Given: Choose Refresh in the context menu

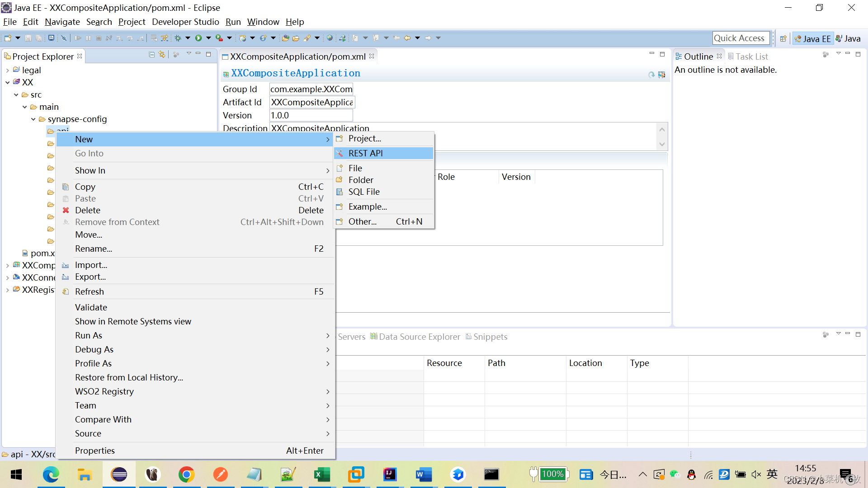Looking at the screenshot, I should [x=90, y=291].
